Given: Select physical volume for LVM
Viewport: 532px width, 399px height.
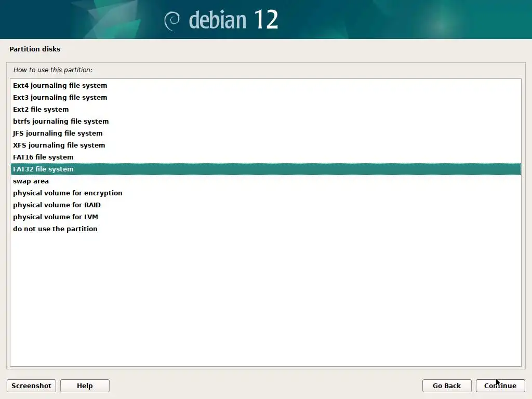Looking at the screenshot, I should click(x=265, y=217).
